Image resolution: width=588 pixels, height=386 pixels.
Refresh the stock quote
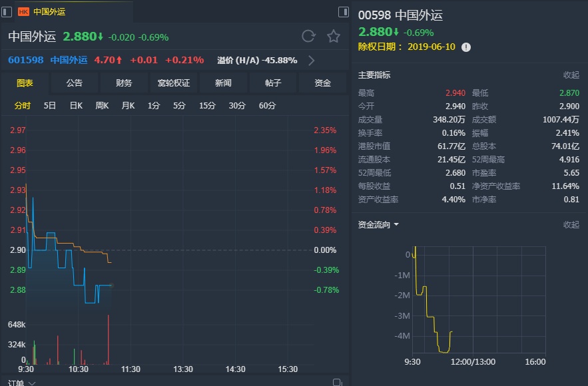(x=308, y=37)
